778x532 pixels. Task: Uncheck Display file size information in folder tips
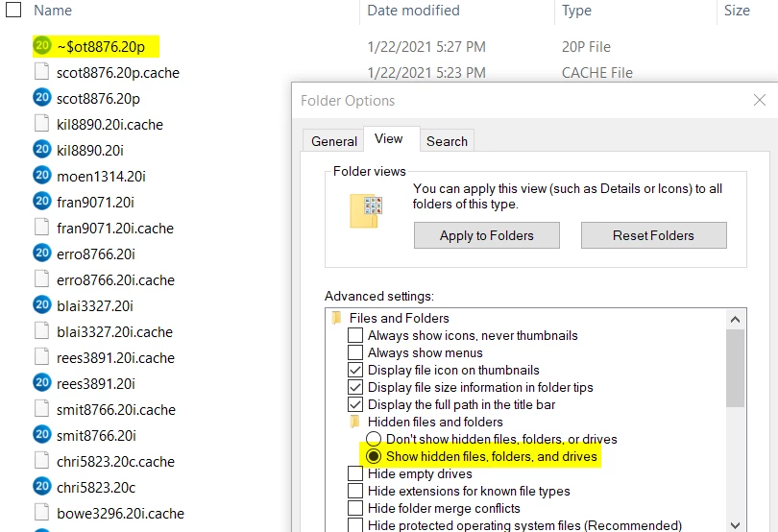pos(355,388)
